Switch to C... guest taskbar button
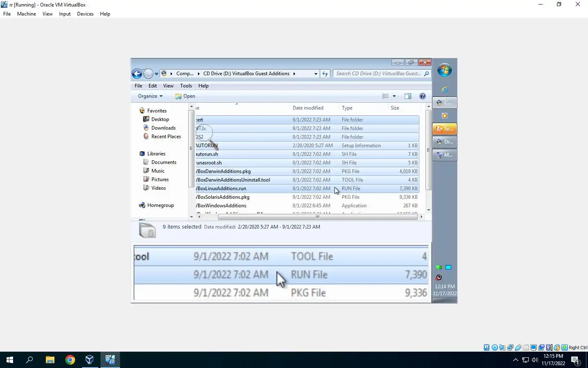Image resolution: width=588 pixels, height=368 pixels. point(445,103)
